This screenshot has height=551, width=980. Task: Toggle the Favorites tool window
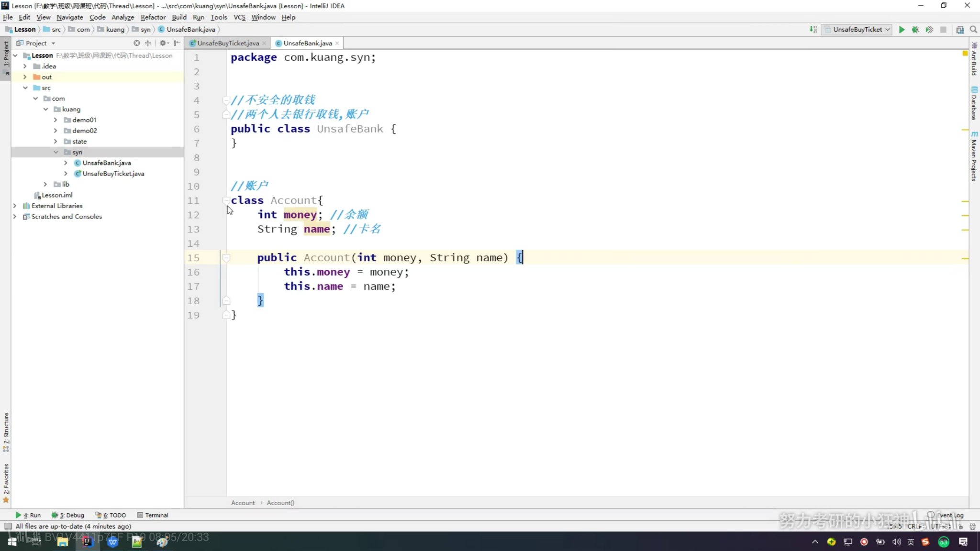click(x=6, y=483)
